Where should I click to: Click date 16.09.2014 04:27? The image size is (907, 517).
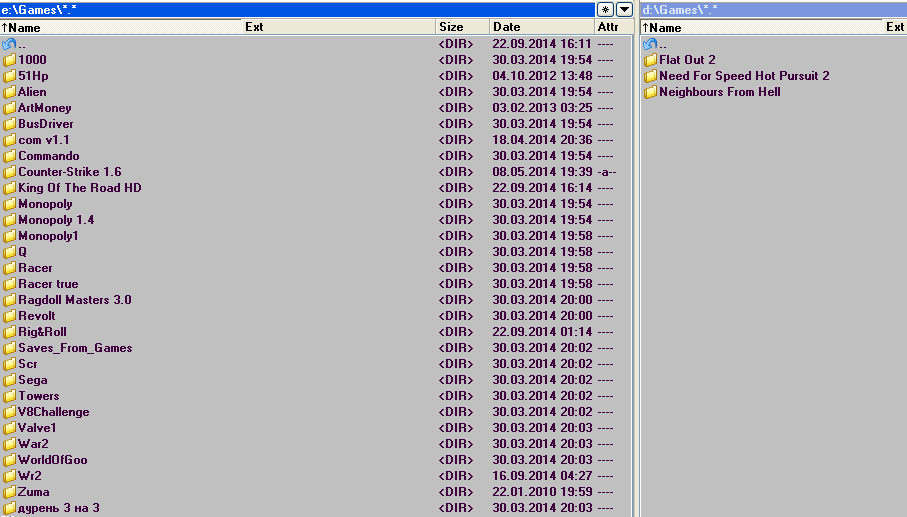point(542,476)
